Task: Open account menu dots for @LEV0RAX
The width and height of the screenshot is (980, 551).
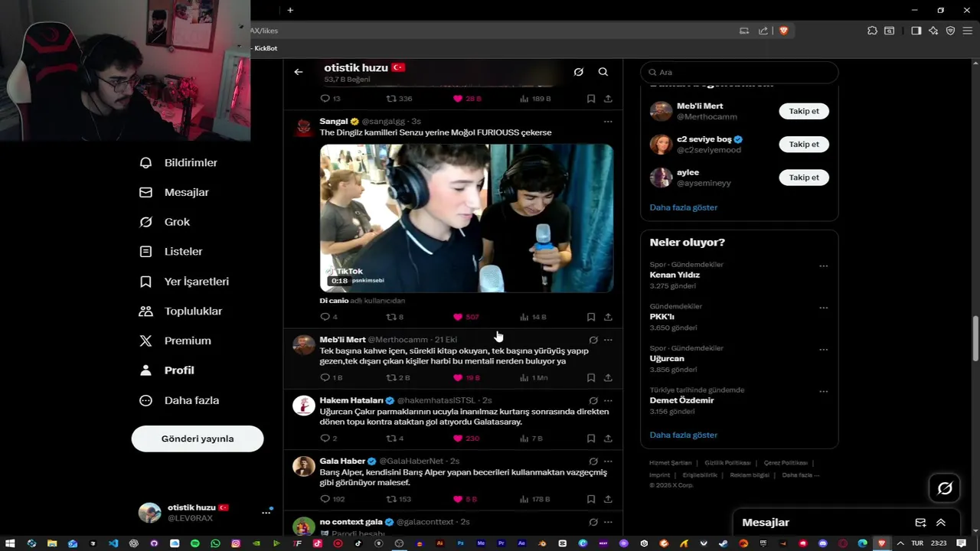Action: [x=266, y=512]
